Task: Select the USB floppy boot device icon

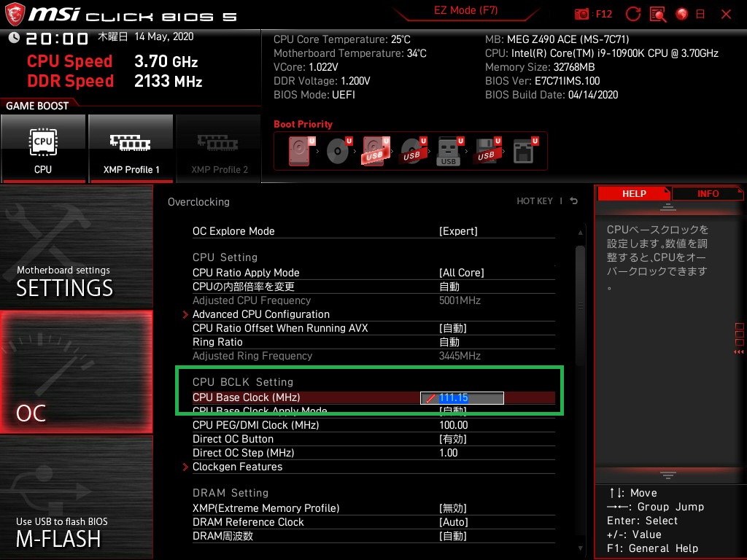Action: pos(487,151)
